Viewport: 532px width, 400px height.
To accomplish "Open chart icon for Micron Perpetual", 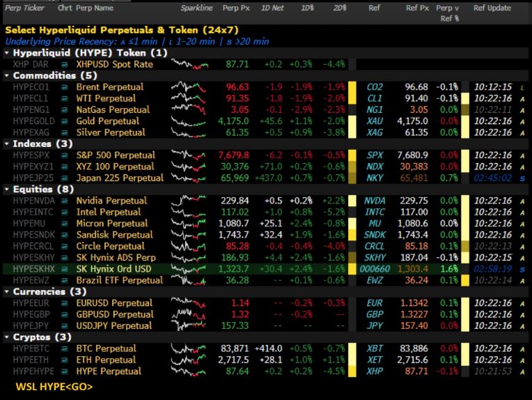I will [x=65, y=224].
